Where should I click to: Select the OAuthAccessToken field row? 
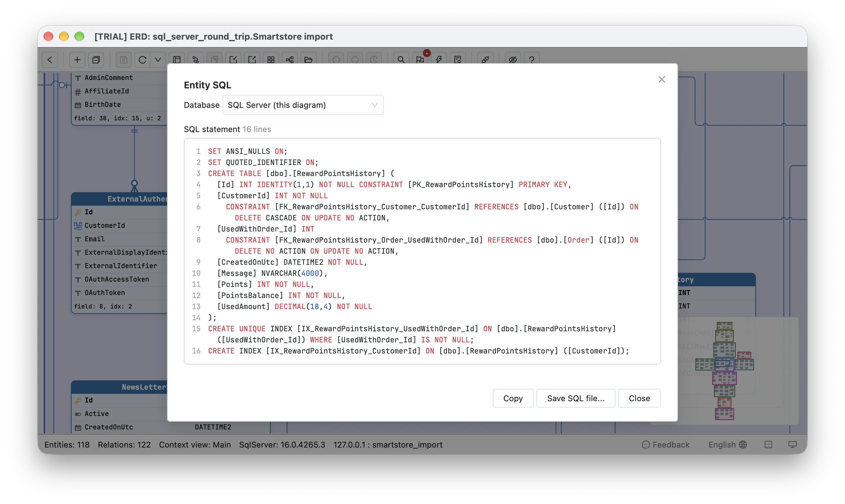[120, 279]
